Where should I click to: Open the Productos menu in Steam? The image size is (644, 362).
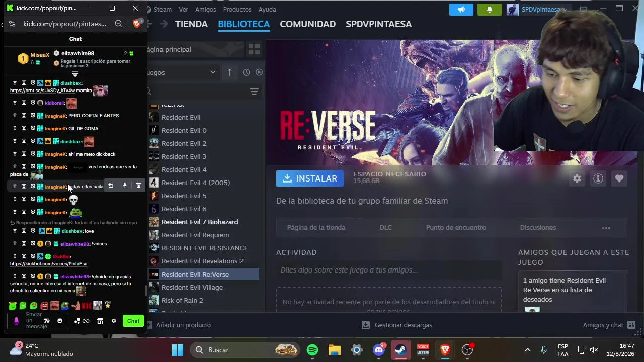pyautogui.click(x=237, y=9)
